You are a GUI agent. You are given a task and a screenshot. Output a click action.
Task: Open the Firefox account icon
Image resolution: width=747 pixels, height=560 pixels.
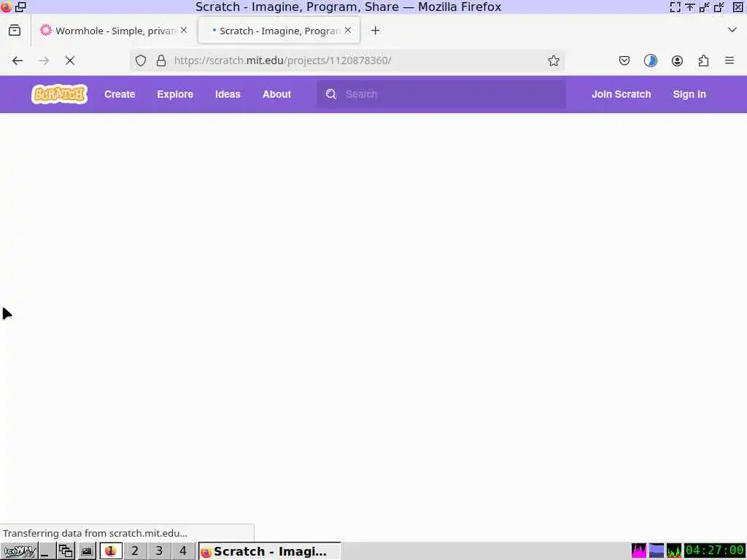tap(677, 61)
